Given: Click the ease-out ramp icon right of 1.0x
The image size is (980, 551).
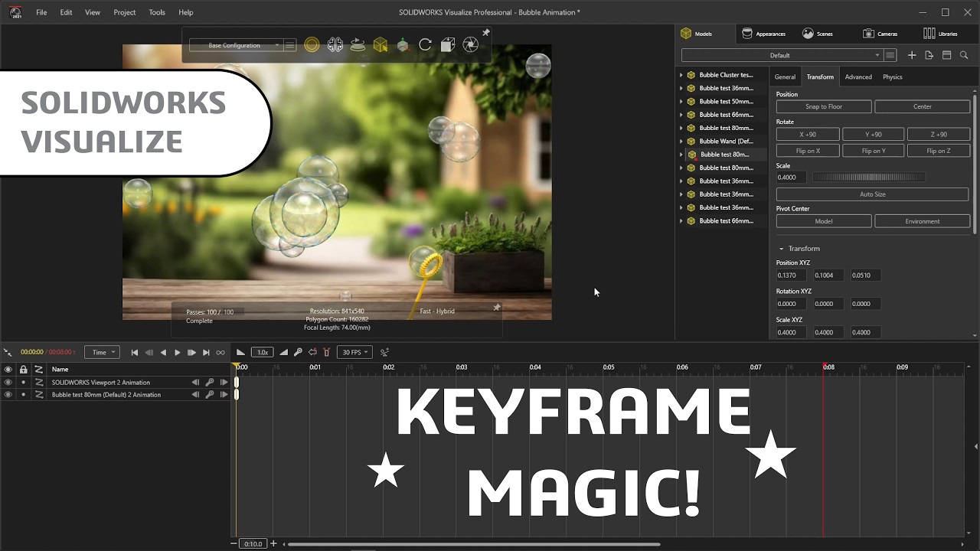Looking at the screenshot, I should 283,352.
